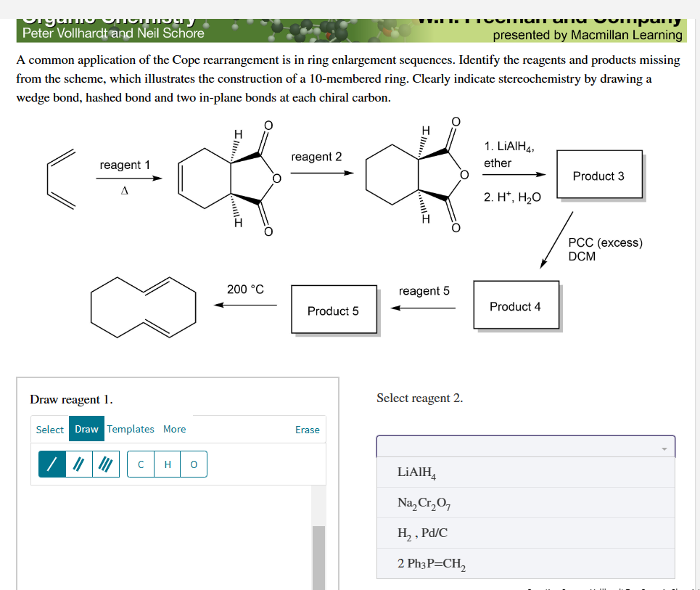The height and width of the screenshot is (590, 700).
Task: Switch to the Templates tab
Action: point(131,429)
